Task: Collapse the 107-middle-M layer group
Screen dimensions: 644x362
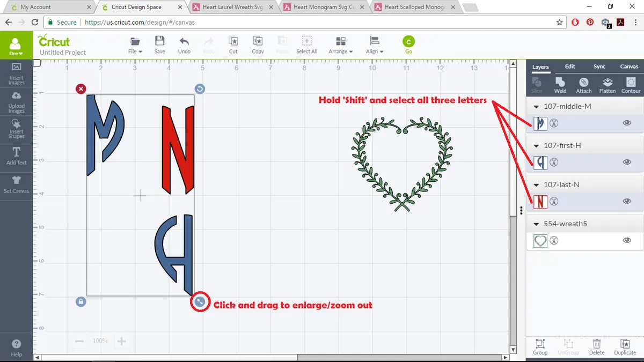Action: (536, 106)
